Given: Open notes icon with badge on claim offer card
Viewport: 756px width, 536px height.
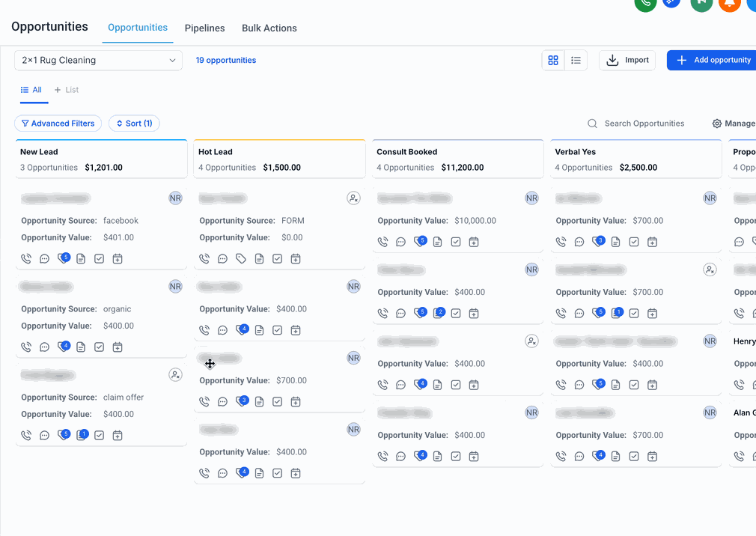Looking at the screenshot, I should [82, 435].
